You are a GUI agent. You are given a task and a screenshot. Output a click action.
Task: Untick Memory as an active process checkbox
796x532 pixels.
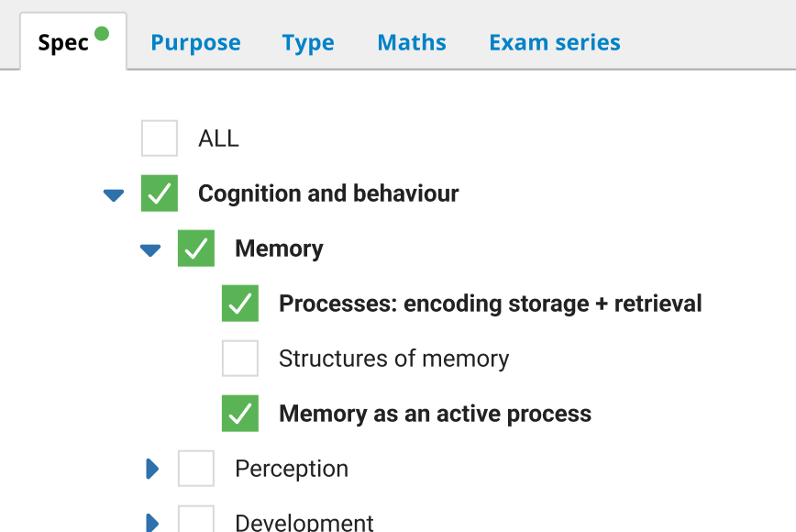point(240,414)
